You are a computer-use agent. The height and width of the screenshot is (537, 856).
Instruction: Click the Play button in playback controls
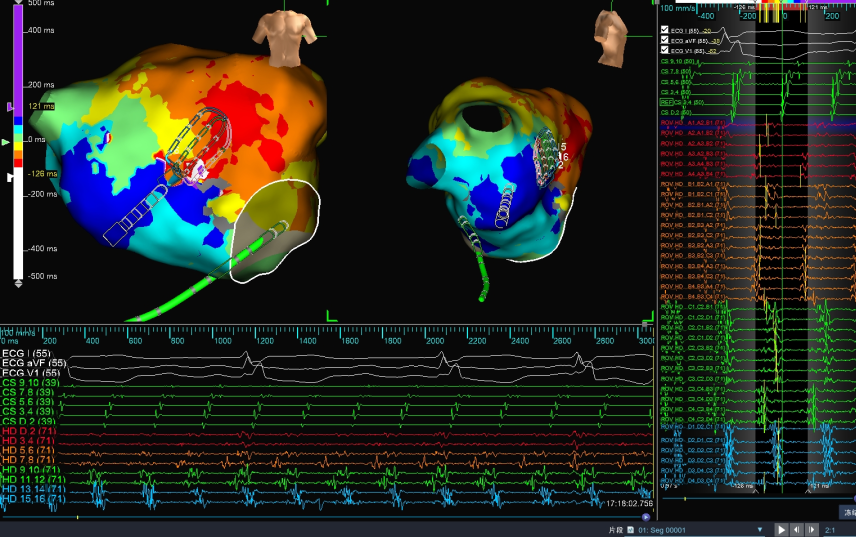click(x=781, y=529)
